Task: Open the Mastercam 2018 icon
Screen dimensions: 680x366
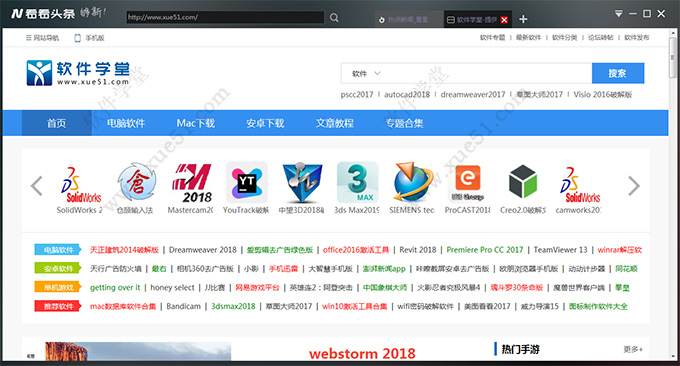Action: tap(191, 183)
